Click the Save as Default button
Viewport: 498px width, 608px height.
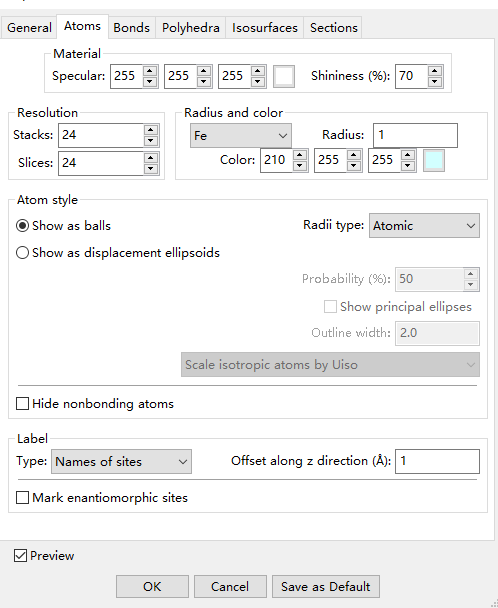click(x=326, y=586)
